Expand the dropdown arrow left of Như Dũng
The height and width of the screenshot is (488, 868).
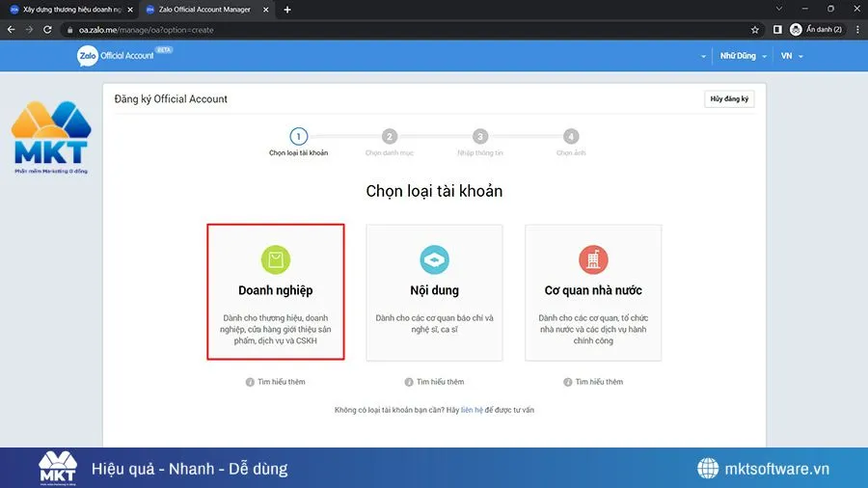click(x=703, y=57)
